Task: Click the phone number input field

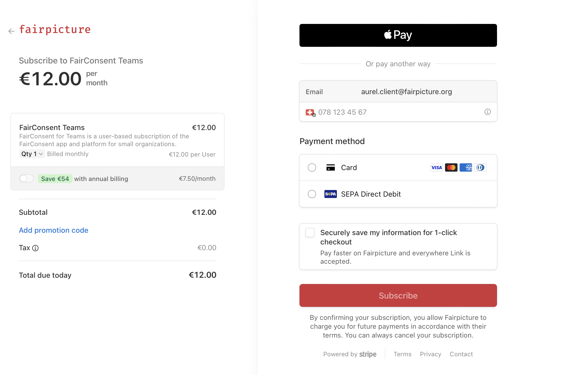Action: [x=398, y=112]
